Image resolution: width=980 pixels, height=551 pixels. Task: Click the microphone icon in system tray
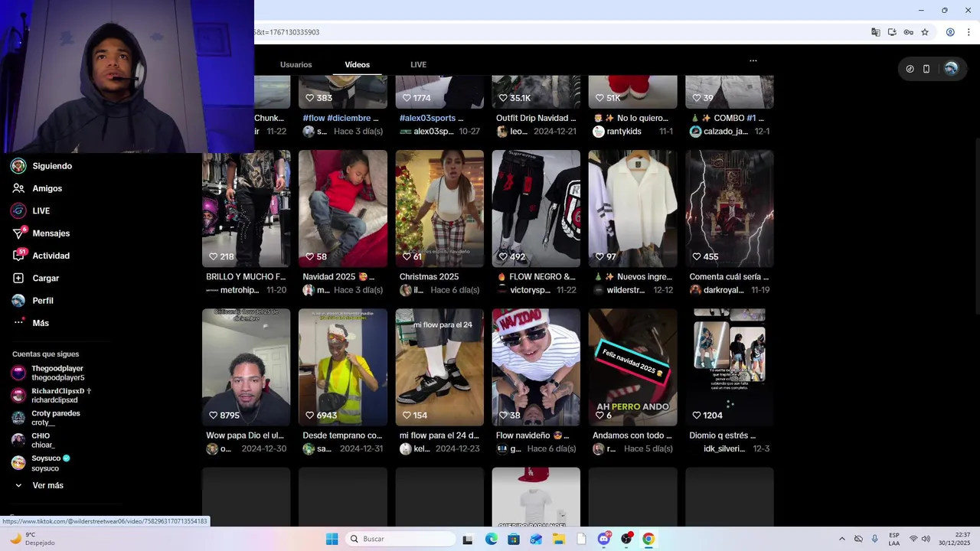pos(875,539)
